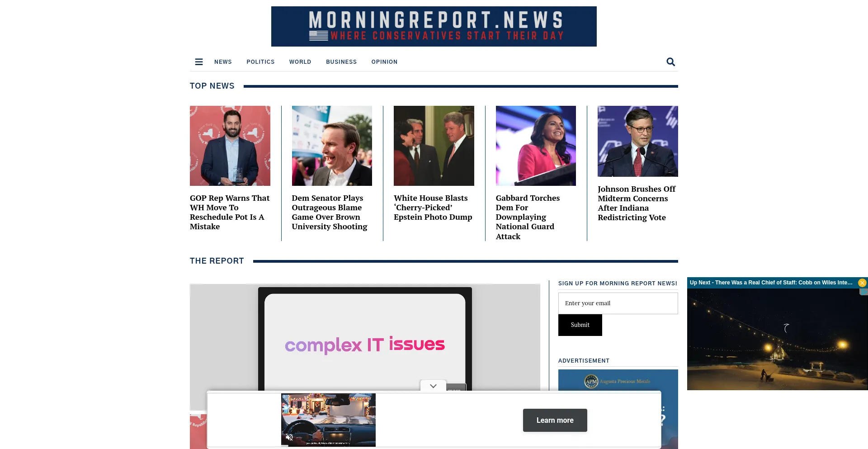
Task: Open the NEWS section
Action: 223,62
